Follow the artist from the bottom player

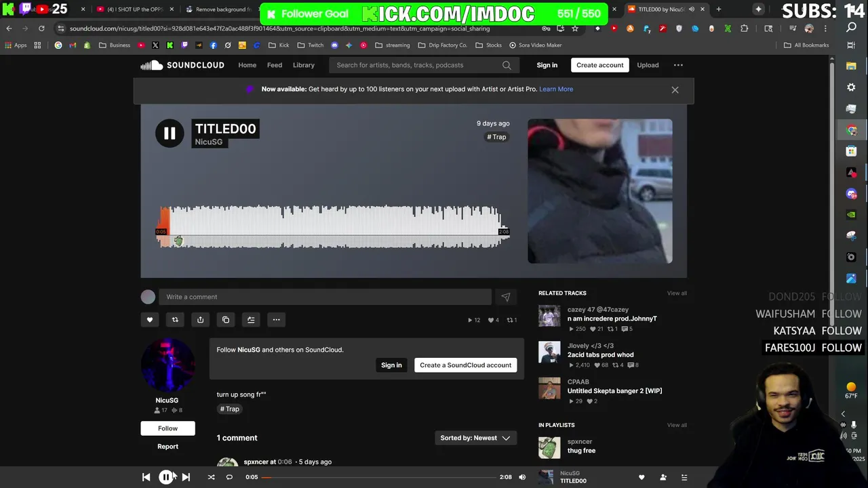coord(663,477)
